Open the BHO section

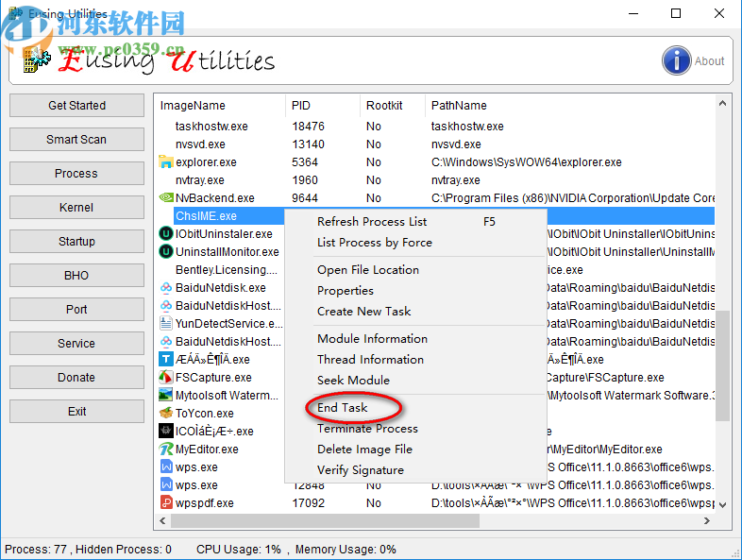[76, 275]
